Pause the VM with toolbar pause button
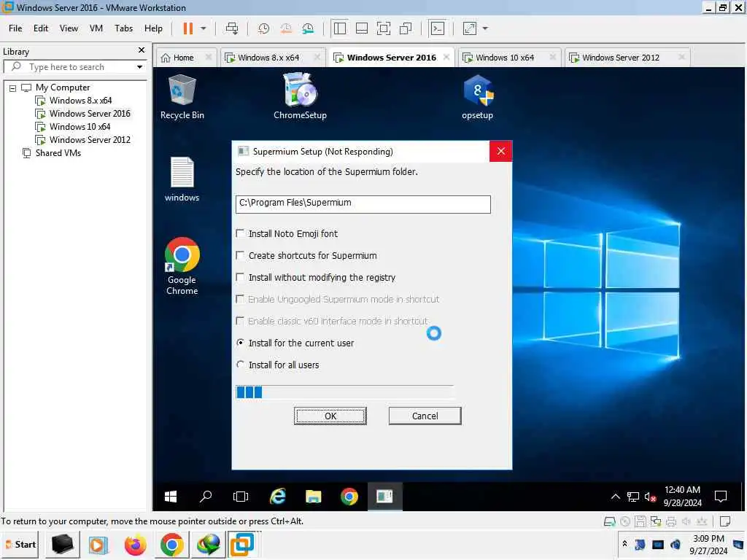747x560 pixels. pyautogui.click(x=188, y=28)
